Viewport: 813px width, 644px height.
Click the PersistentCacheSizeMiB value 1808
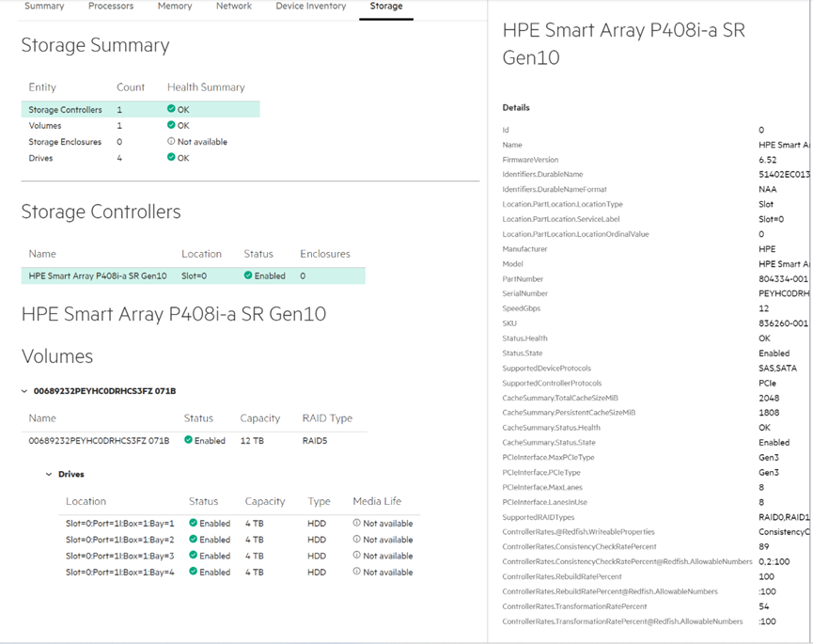(769, 413)
